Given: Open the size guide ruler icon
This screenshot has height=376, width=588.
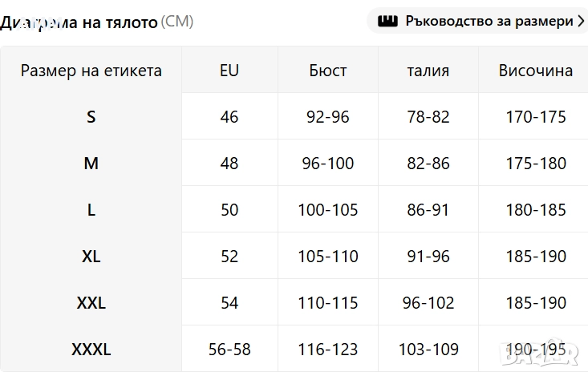Looking at the screenshot, I should point(389,21).
